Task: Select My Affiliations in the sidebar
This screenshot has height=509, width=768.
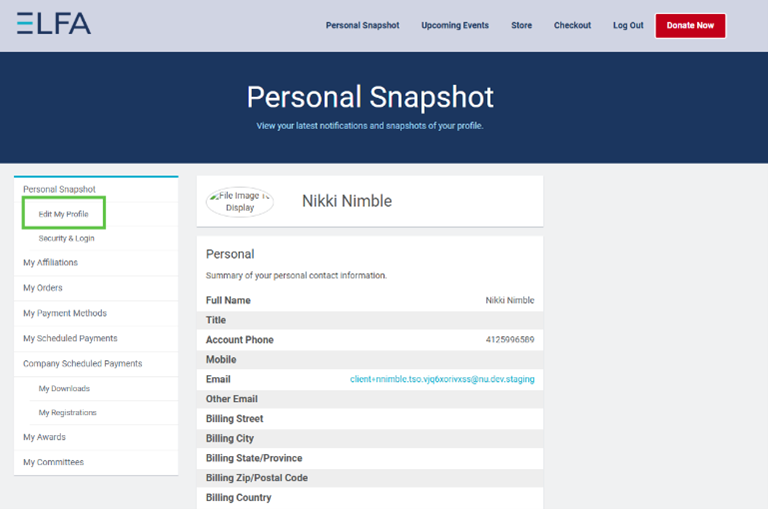Action: coord(50,263)
